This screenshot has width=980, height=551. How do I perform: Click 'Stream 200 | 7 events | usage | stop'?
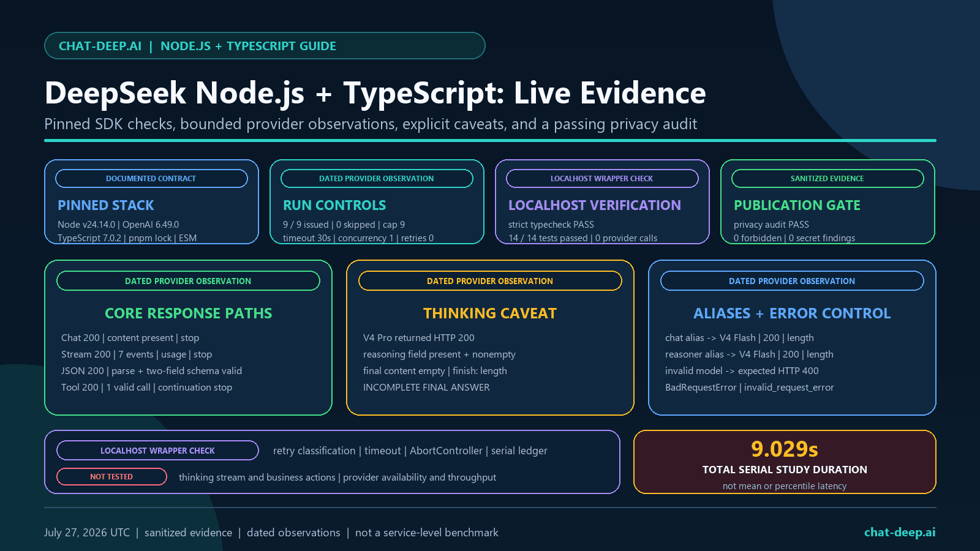pyautogui.click(x=137, y=354)
